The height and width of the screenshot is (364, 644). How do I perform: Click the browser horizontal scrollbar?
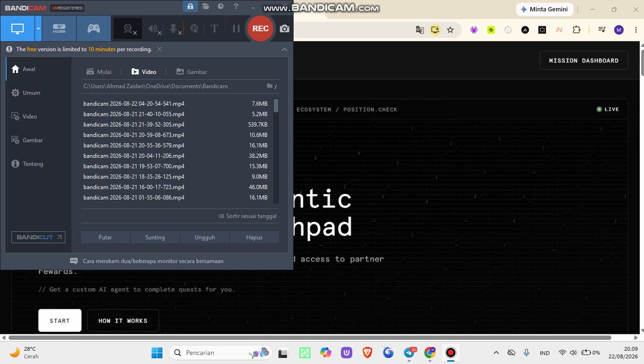tap(309, 338)
